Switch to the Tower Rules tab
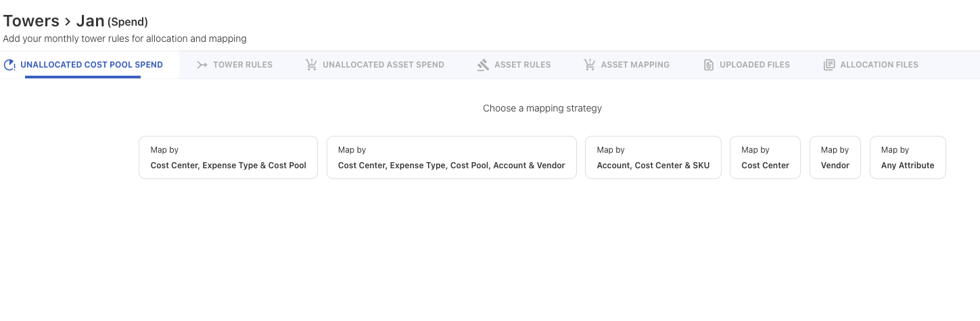980x321 pixels. [x=242, y=65]
